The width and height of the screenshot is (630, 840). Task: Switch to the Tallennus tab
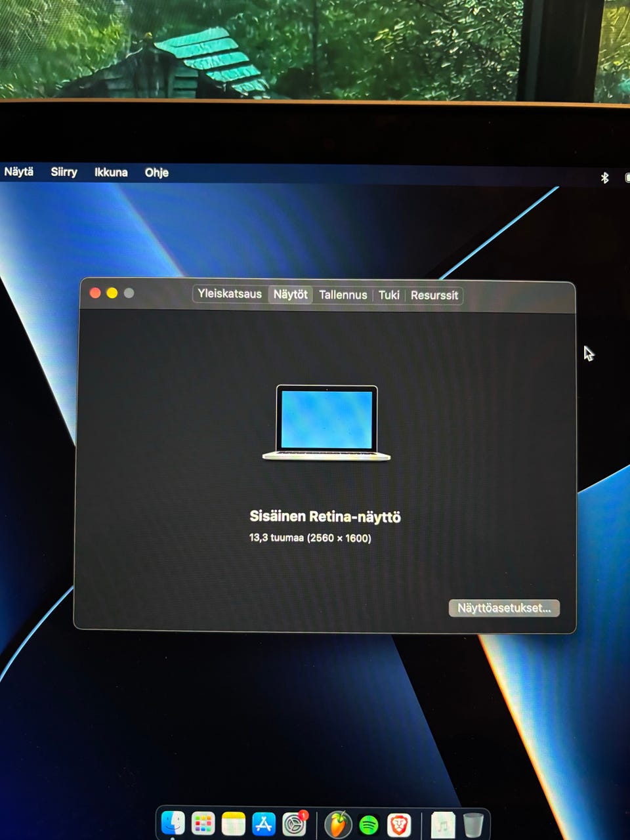(x=343, y=295)
